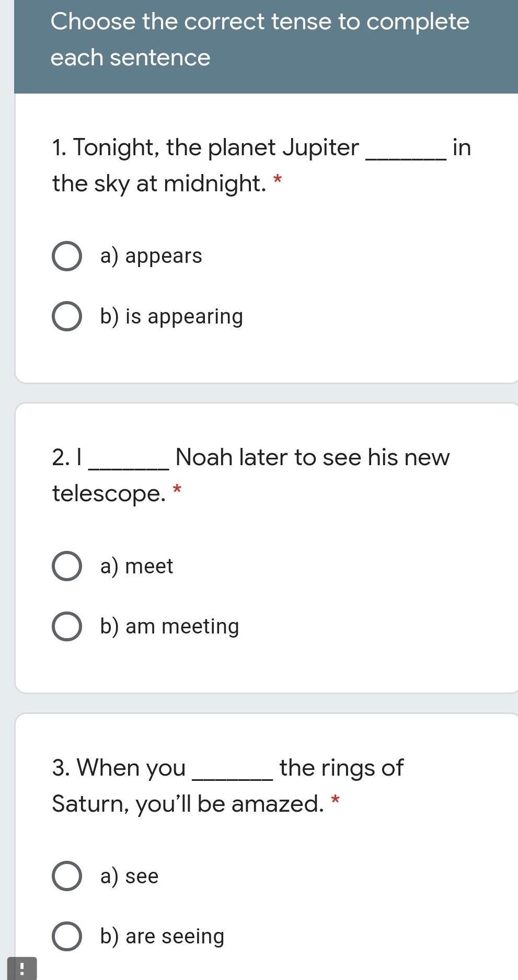Viewport: 518px width, 980px height.
Task: Click the form header 'Choose the correct tense'
Action: click(x=260, y=39)
